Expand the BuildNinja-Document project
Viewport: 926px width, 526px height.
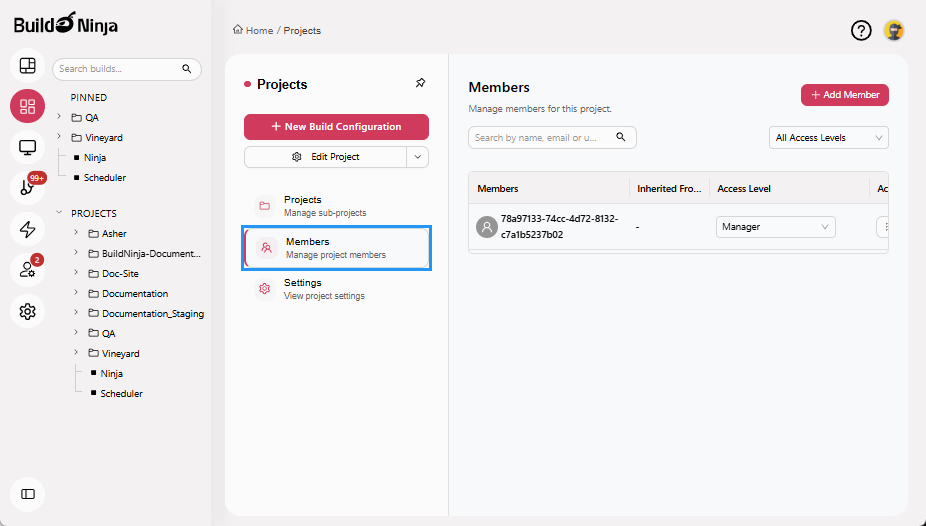76,253
